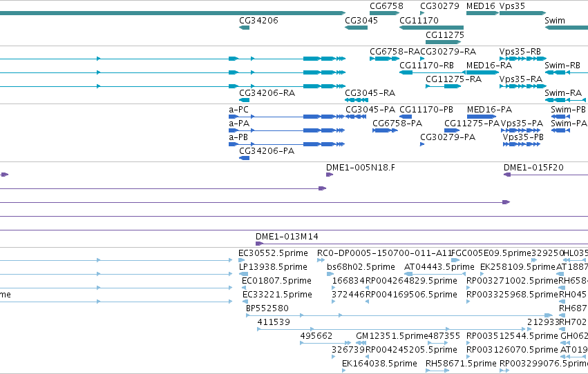The image size is (588, 374).
Task: Click the CG30279 gene label
Action: (439, 6)
